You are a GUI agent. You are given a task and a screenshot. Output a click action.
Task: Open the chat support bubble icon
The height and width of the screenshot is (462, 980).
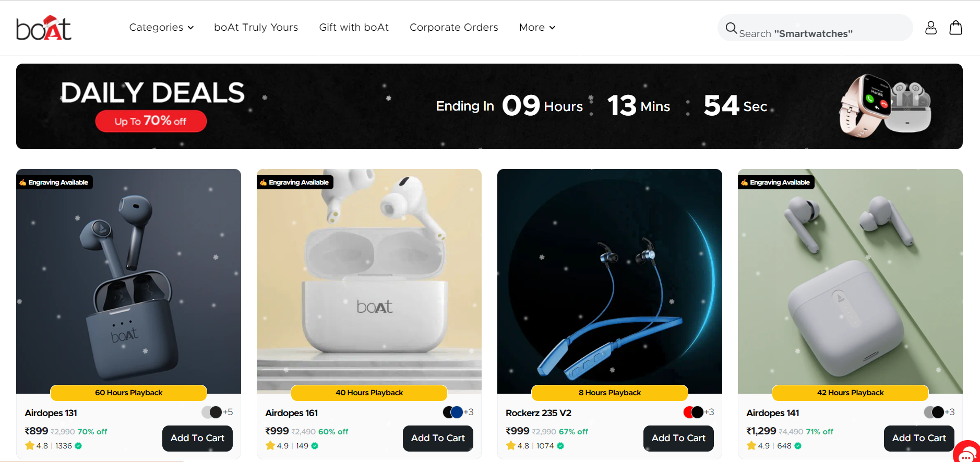coord(967,453)
